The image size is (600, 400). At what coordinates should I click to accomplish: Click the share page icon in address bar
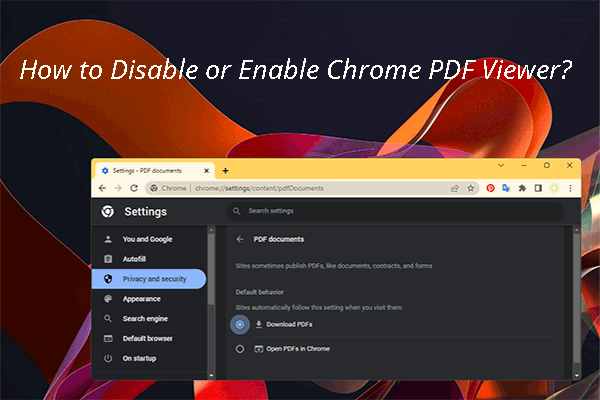[455, 188]
